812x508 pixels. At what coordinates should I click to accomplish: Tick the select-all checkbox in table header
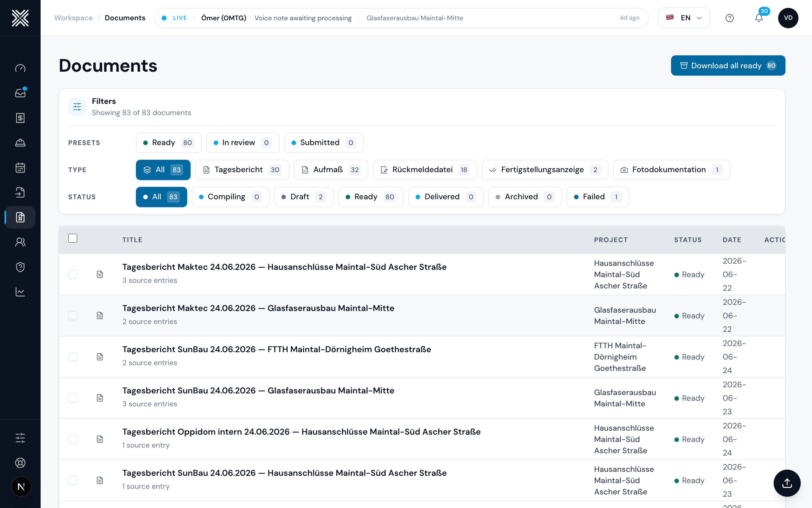(x=73, y=238)
